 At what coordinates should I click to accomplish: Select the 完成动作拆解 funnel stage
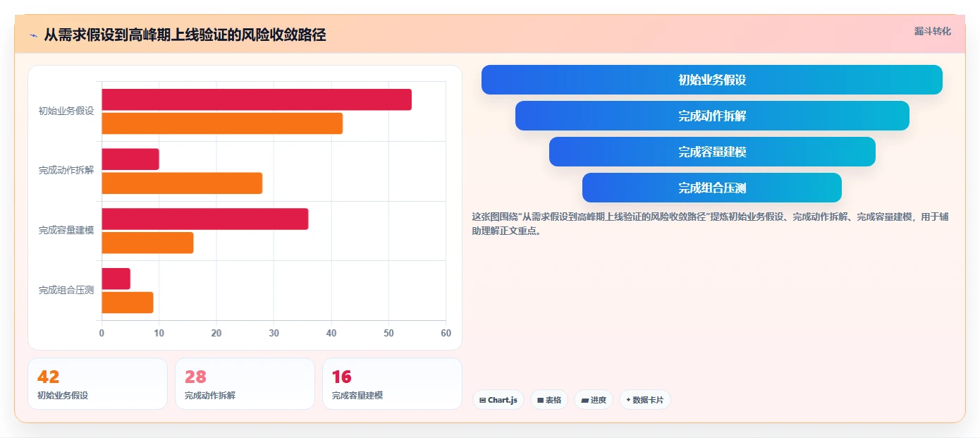(712, 116)
